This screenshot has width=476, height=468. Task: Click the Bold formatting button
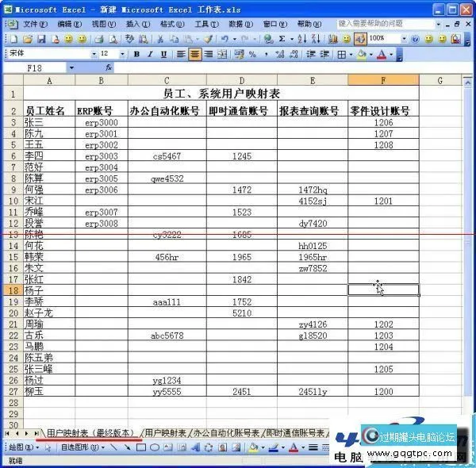tap(136, 54)
